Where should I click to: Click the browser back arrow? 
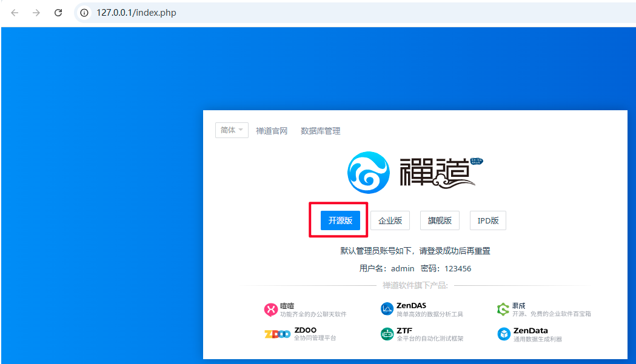[15, 13]
